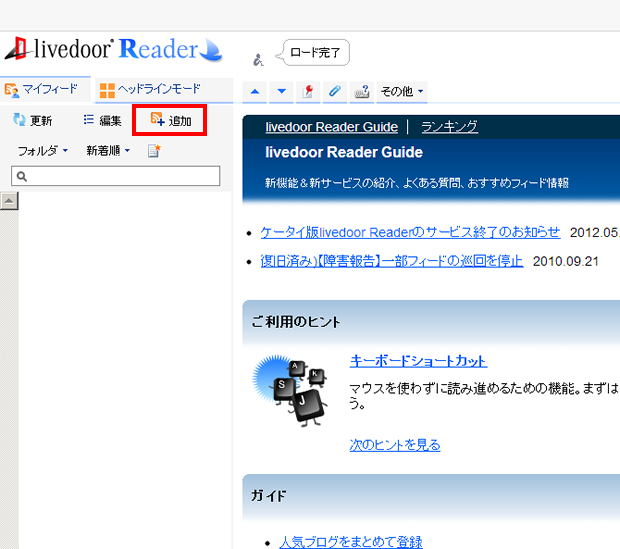Screen dimensions: 620x549
Task: Open the 新着順 sort dropdown
Action: pos(108,151)
